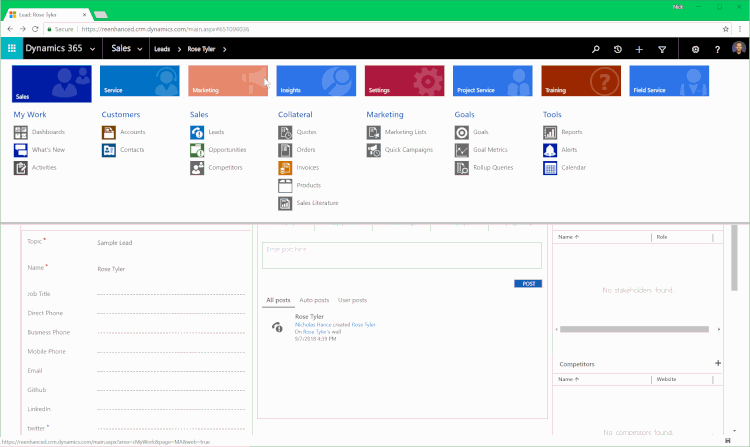Viewport: 750px width, 447px height.
Task: Reload the page with browser refresh icon
Action: (35, 29)
